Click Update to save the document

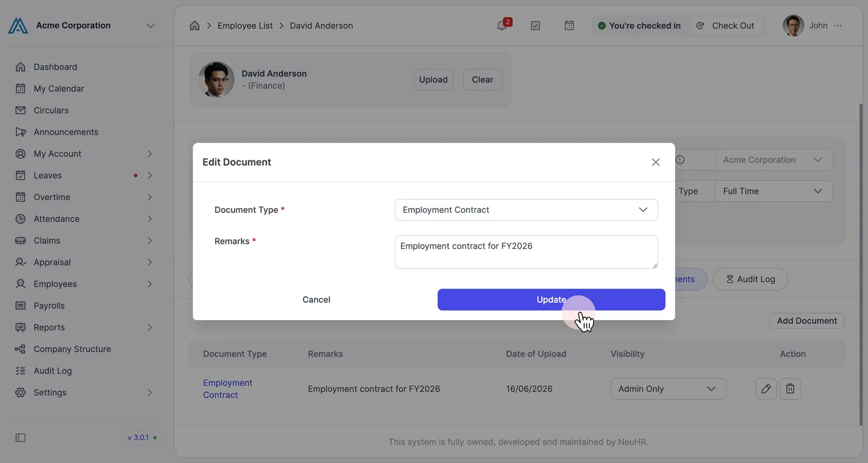(x=552, y=300)
